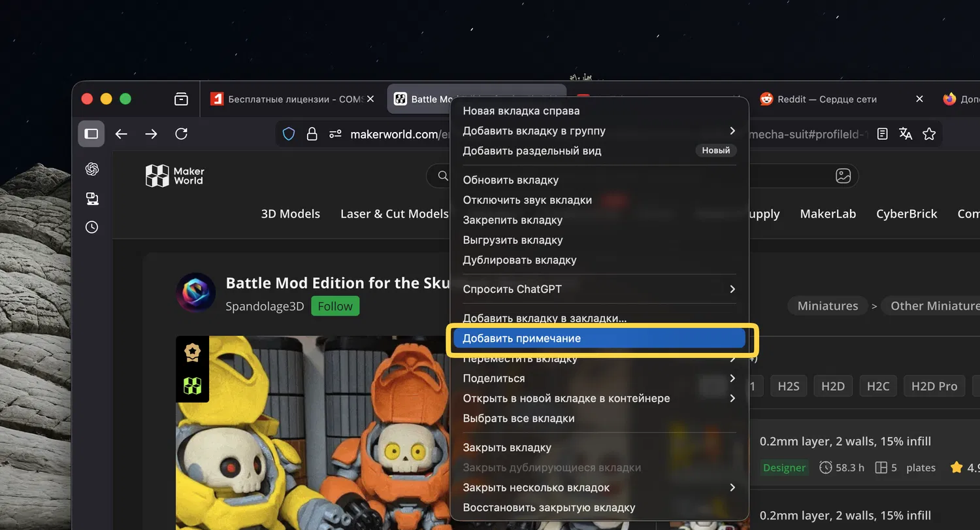Screen dimensions: 980x530
Task: Expand Открыть в новой вкладке в контейнере
Action: 599,398
